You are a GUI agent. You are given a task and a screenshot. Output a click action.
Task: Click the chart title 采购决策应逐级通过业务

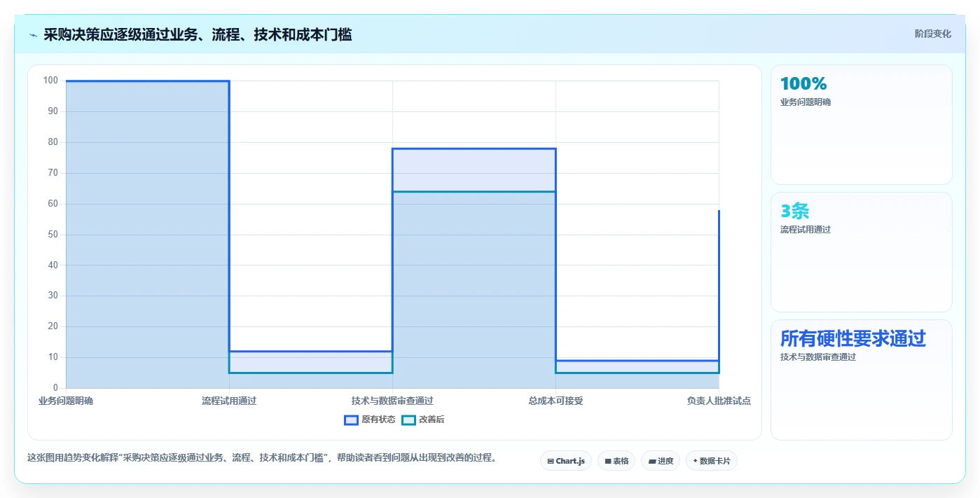(198, 34)
